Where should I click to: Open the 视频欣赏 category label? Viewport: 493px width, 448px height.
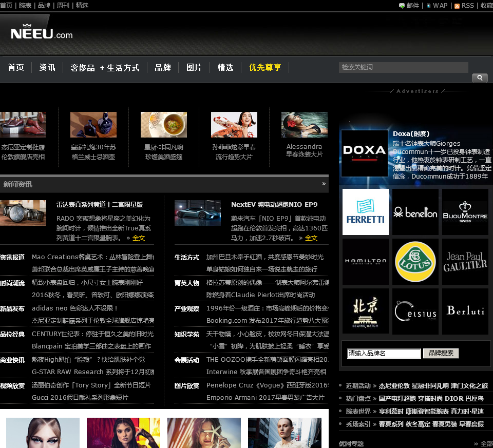coord(12,386)
